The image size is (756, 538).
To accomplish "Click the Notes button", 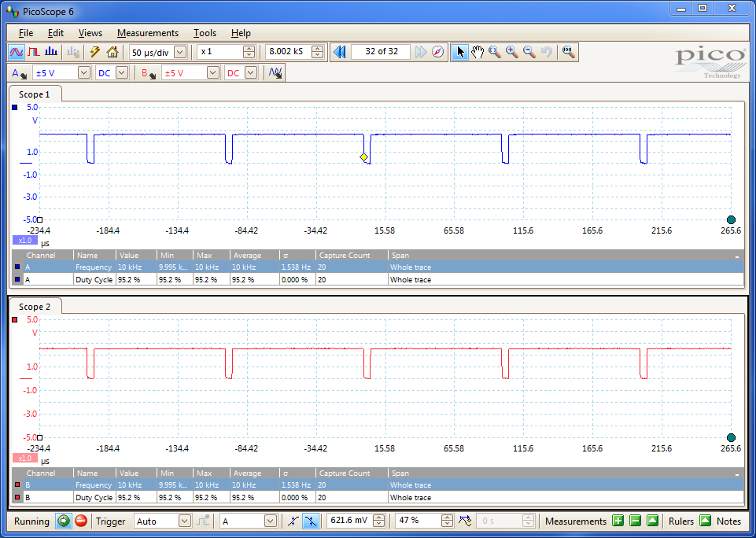I will click(728, 521).
